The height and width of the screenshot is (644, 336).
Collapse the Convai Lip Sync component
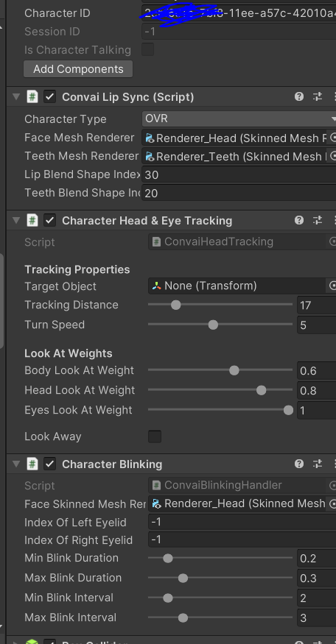point(16,96)
